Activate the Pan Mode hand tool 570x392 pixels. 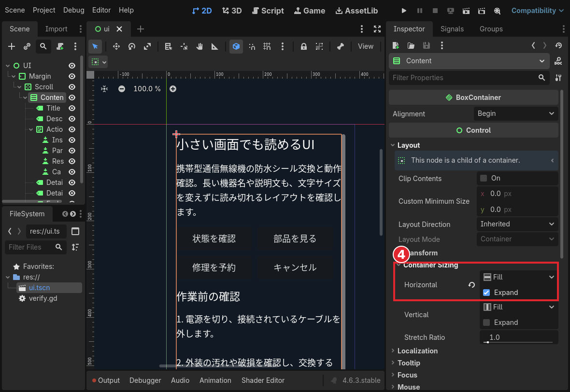click(199, 46)
